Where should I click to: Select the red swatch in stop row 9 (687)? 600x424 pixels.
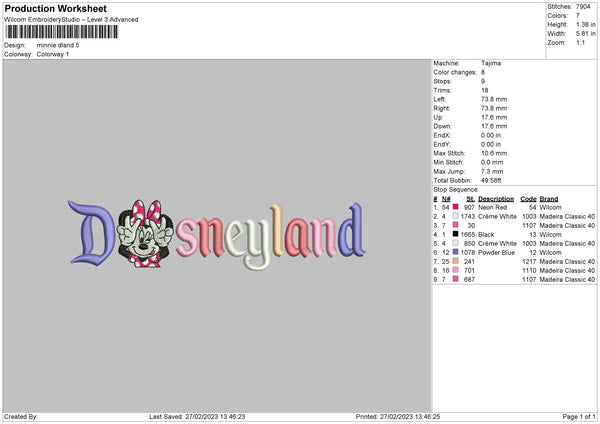pos(455,279)
